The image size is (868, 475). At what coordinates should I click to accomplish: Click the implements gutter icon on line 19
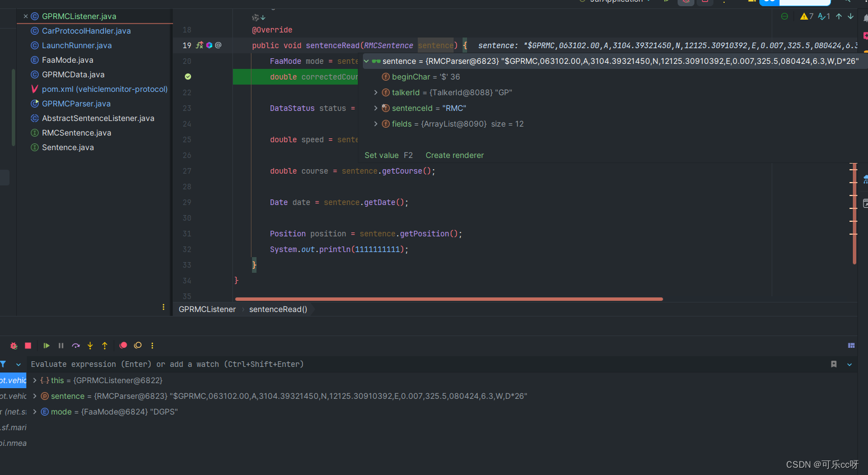[x=209, y=45]
